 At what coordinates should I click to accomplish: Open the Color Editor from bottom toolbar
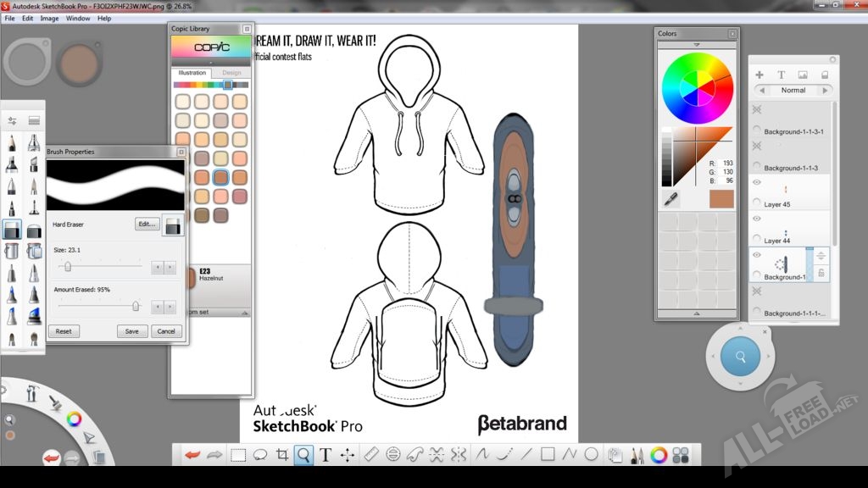(x=659, y=455)
